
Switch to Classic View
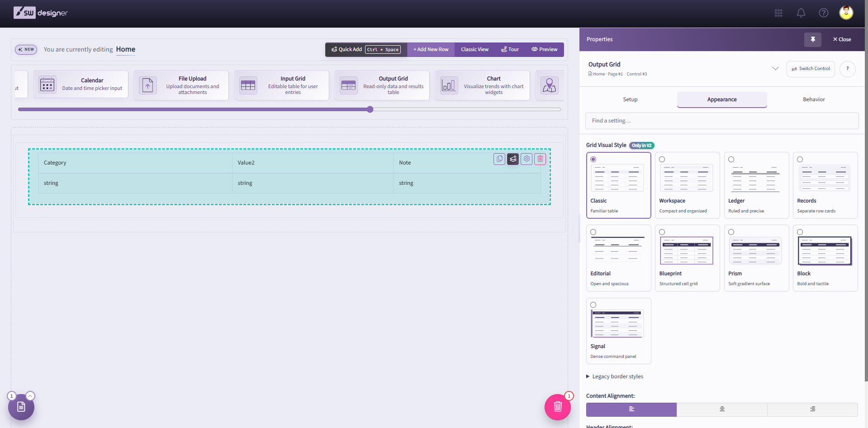[474, 50]
